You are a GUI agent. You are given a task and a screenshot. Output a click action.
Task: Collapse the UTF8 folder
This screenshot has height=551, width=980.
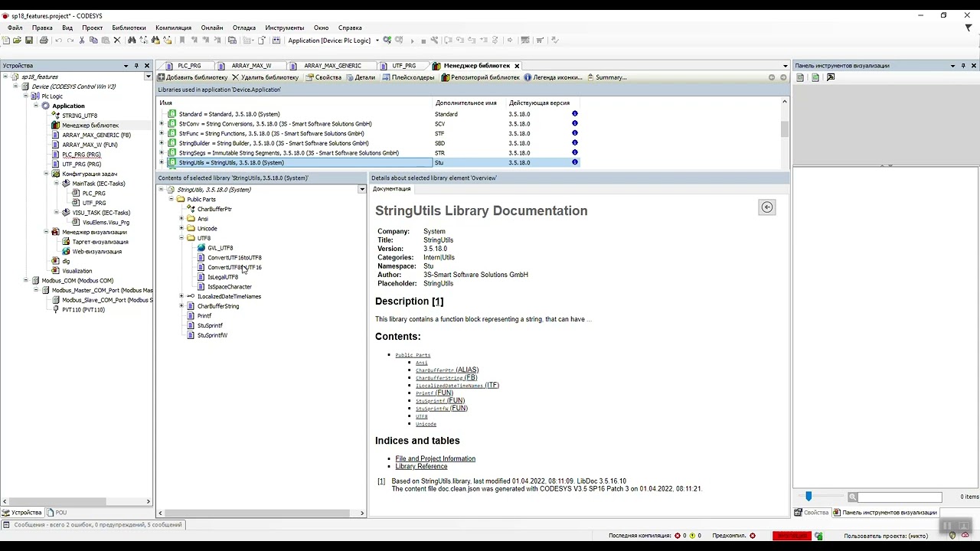pos(181,238)
